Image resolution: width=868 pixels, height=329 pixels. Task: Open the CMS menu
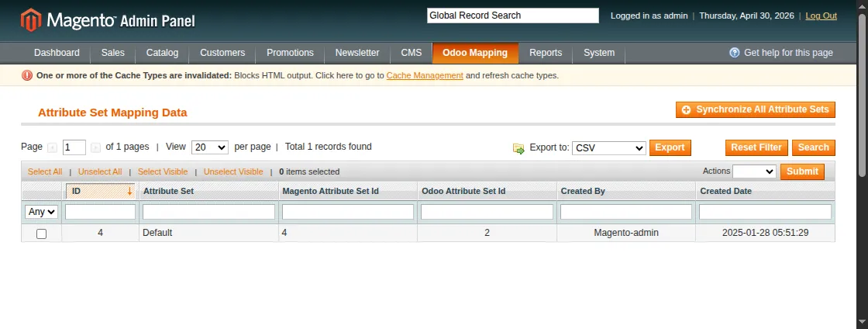(412, 53)
